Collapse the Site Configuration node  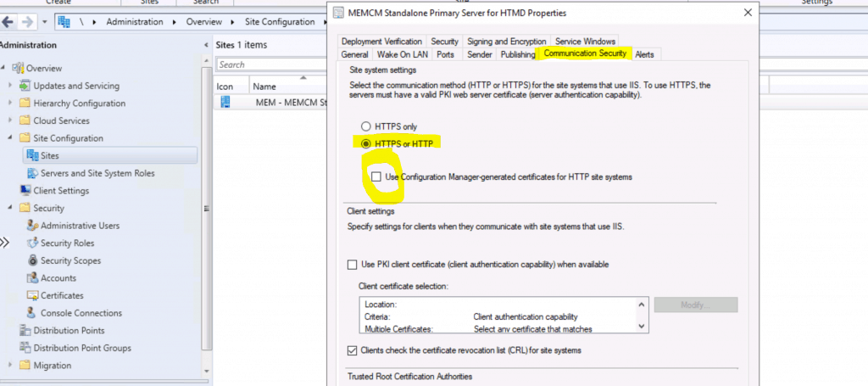pos(10,138)
